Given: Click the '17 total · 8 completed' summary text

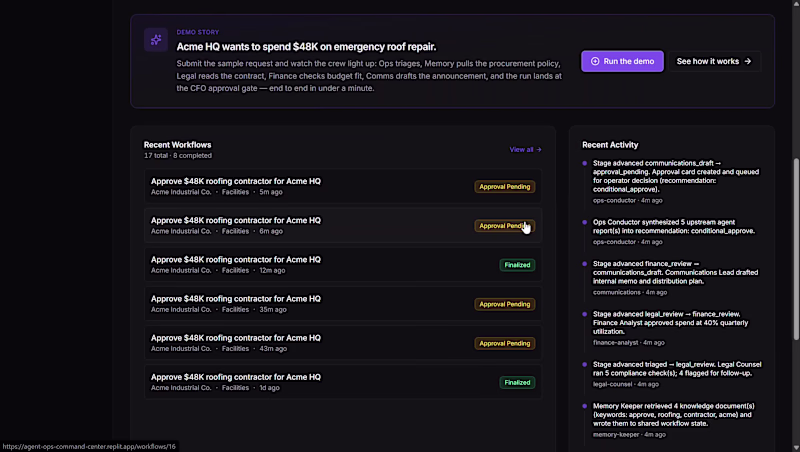Looking at the screenshot, I should point(178,156).
